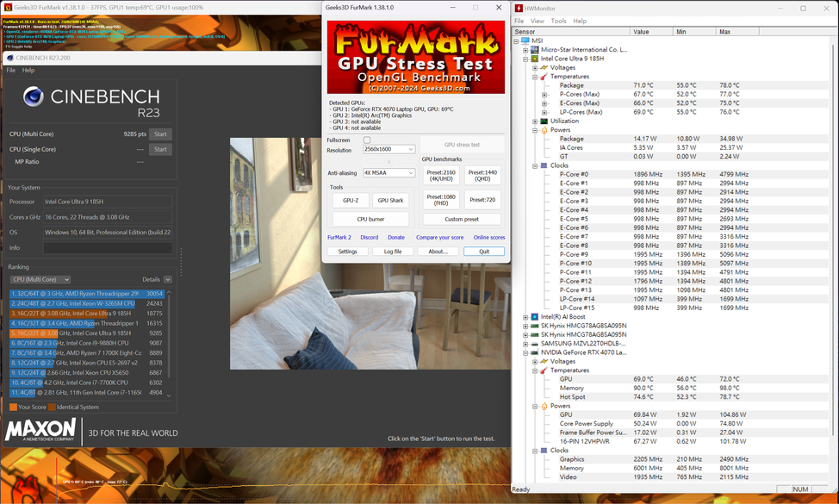
Task: Run the Preset:2160 (4K/UHD) benchmark
Action: pos(441,176)
